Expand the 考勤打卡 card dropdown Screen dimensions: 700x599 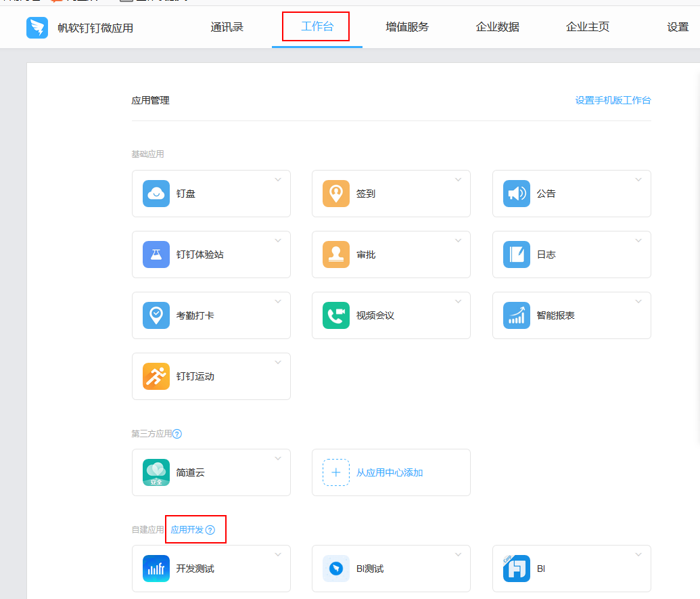tap(278, 301)
